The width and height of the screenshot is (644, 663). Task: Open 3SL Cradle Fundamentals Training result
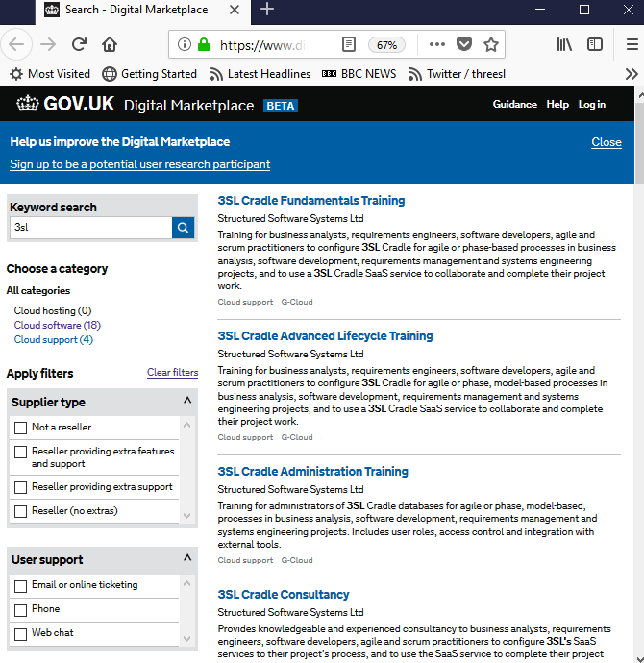coord(311,201)
